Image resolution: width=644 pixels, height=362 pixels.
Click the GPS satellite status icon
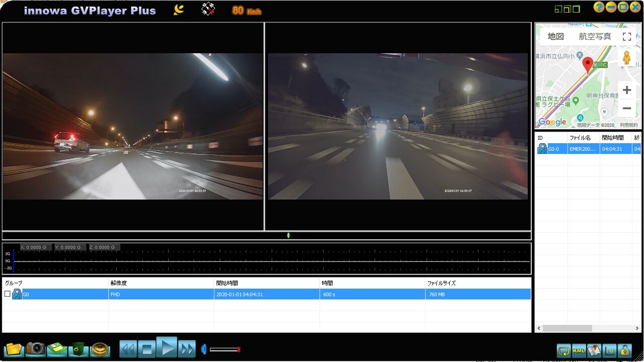point(208,9)
